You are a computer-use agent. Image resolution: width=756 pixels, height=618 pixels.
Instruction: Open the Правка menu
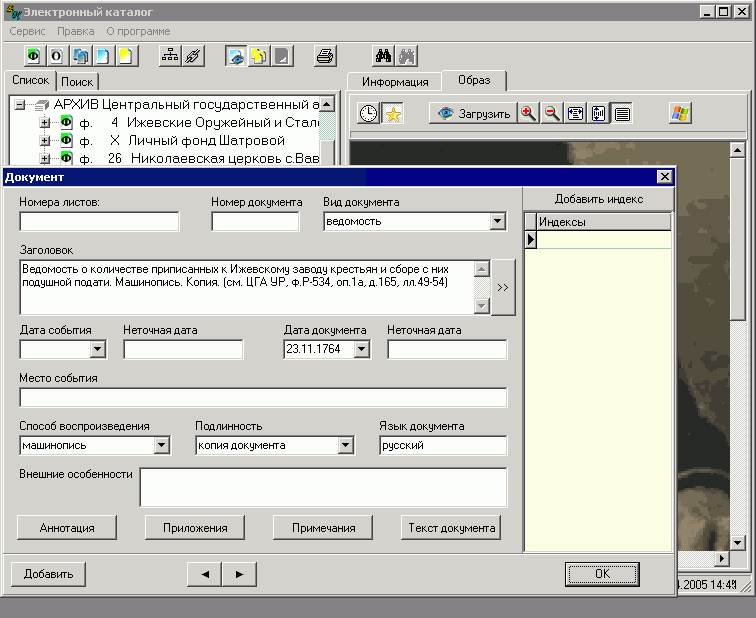(76, 31)
